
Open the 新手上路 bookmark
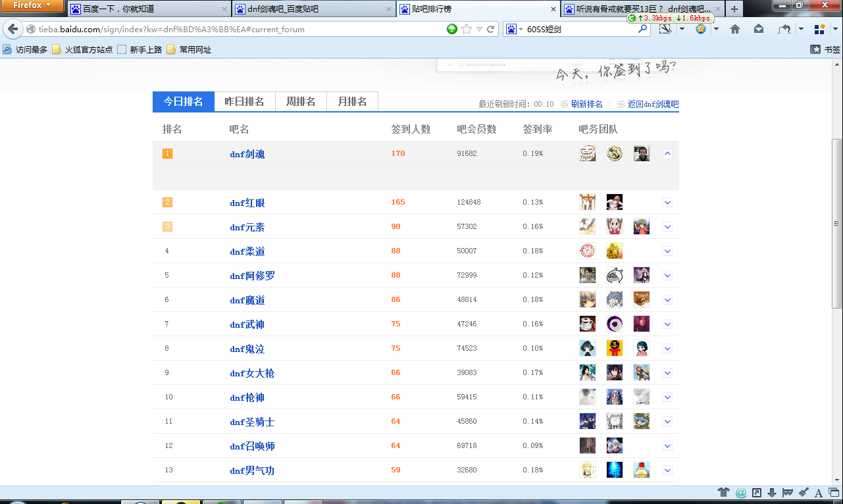pos(140,49)
